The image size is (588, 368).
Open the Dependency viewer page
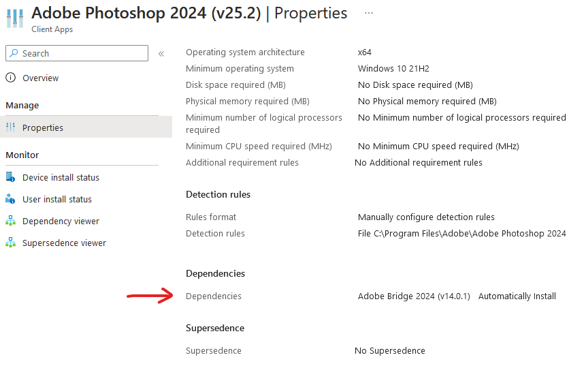coord(61,221)
